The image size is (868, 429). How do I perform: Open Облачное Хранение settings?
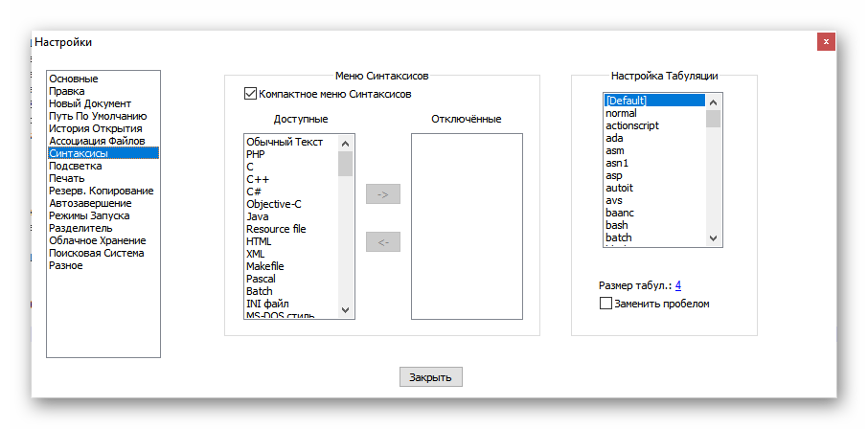point(97,240)
